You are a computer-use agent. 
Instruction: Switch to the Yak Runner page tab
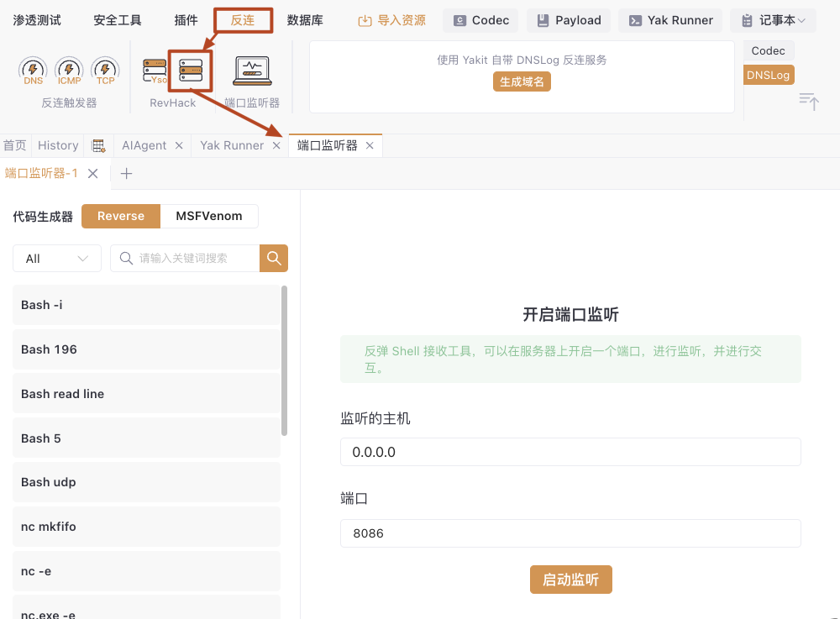point(232,145)
